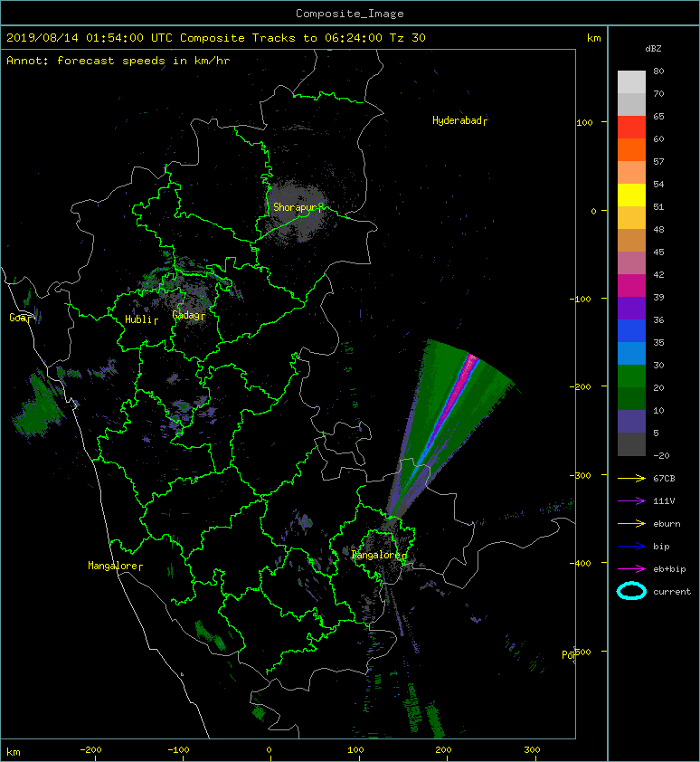Click the -400 tick on the vertical axis
This screenshot has height=762, width=700.
[x=581, y=563]
